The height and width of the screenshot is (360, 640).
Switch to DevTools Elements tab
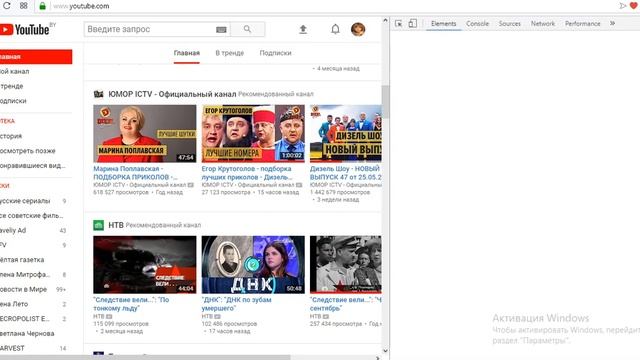point(444,24)
